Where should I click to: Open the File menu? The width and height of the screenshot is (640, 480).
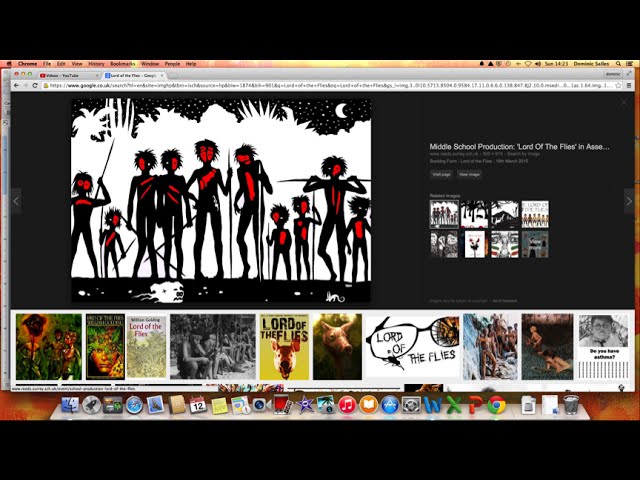click(x=47, y=64)
